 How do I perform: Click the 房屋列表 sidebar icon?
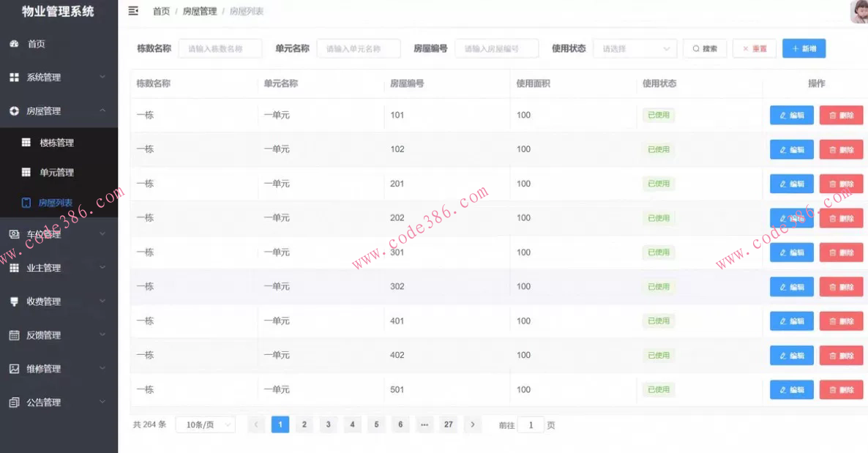point(28,203)
